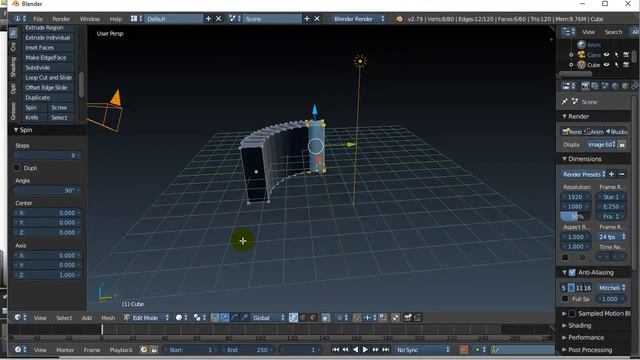Click the Knife tool button
Screen dimensions: 640x360
pos(34,118)
